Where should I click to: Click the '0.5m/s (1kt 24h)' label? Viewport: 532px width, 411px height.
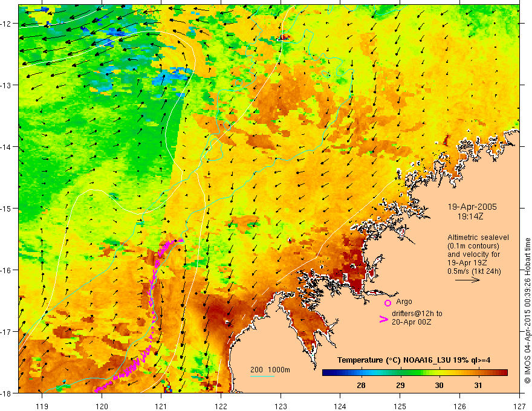point(474,271)
